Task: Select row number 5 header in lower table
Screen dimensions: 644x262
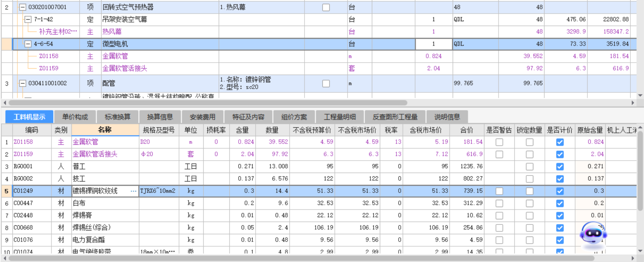Action: pyautogui.click(x=6, y=191)
